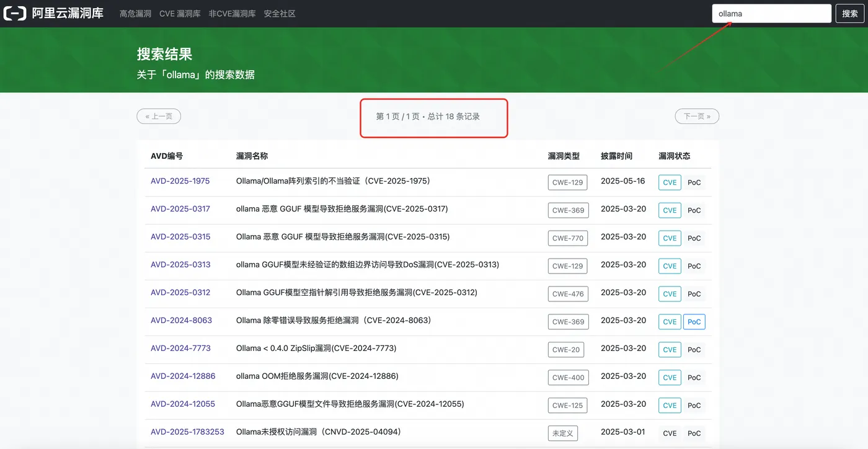Click the 披露时间 column header
Image resolution: width=868 pixels, height=449 pixels.
point(617,156)
